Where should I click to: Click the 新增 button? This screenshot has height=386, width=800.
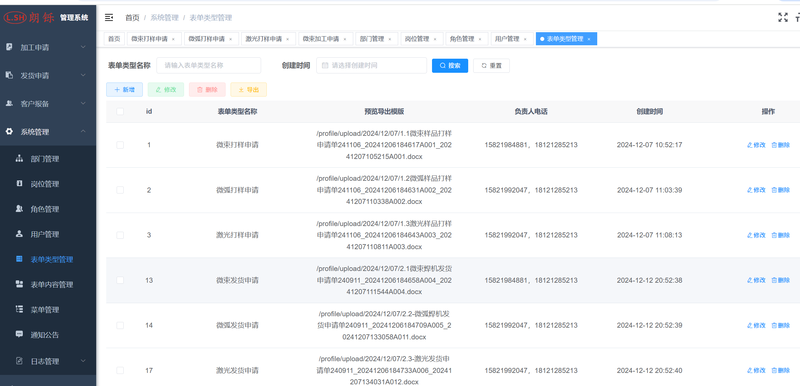[124, 90]
